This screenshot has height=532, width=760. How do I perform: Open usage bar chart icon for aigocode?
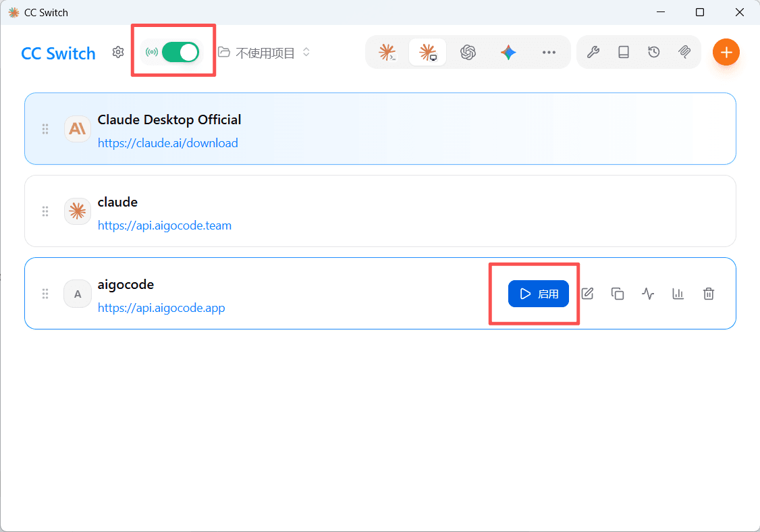[678, 294]
